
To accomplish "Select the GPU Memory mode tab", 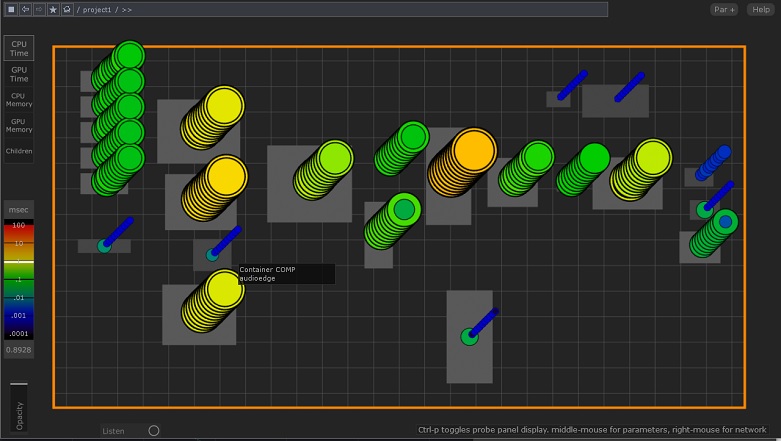I will point(19,125).
